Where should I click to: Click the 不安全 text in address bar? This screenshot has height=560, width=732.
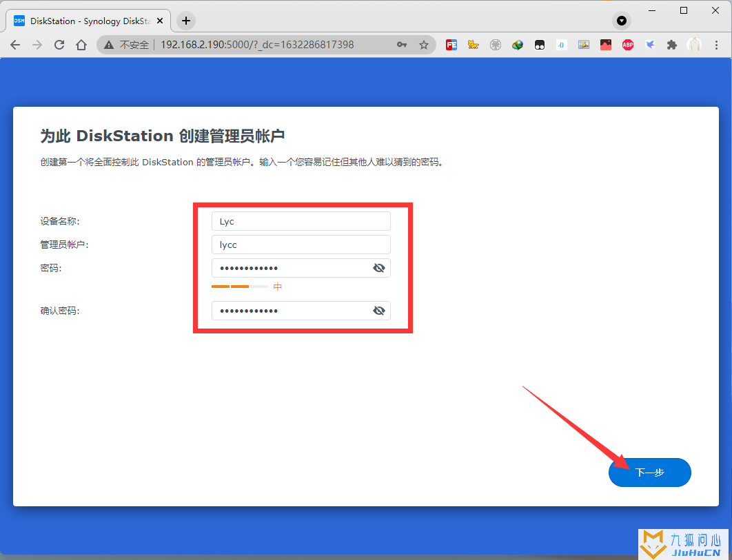(x=134, y=45)
